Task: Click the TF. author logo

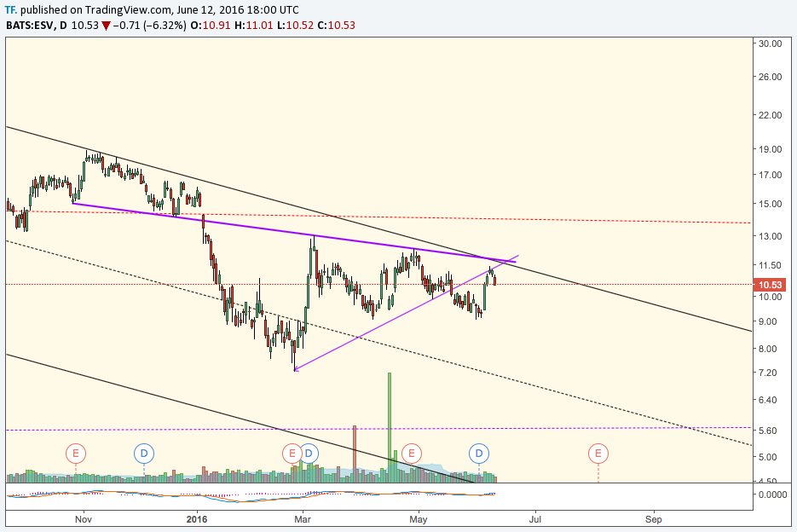Action: point(11,9)
